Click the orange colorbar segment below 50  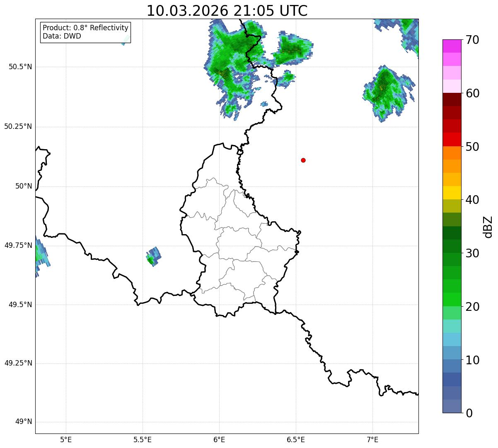pos(452,153)
